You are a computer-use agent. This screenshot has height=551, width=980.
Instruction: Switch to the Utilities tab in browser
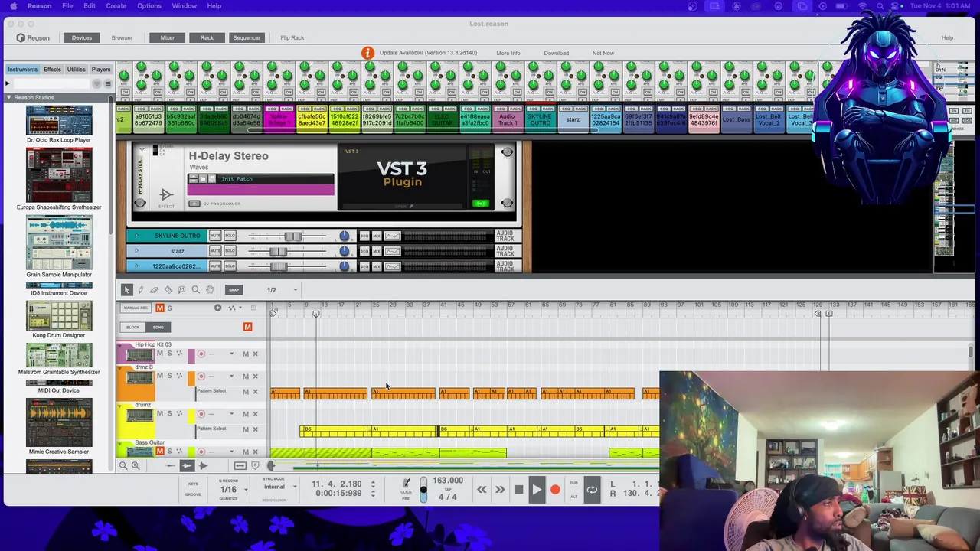(76, 70)
